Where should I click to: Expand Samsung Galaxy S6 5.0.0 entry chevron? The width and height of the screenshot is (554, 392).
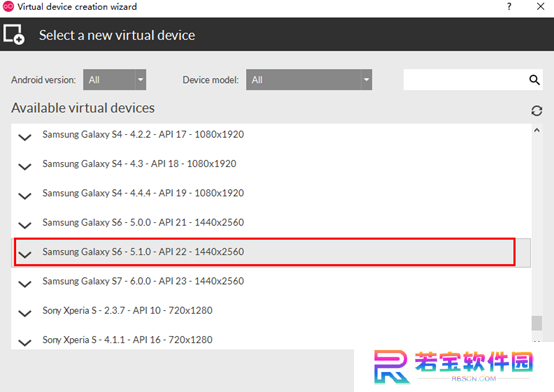point(25,225)
